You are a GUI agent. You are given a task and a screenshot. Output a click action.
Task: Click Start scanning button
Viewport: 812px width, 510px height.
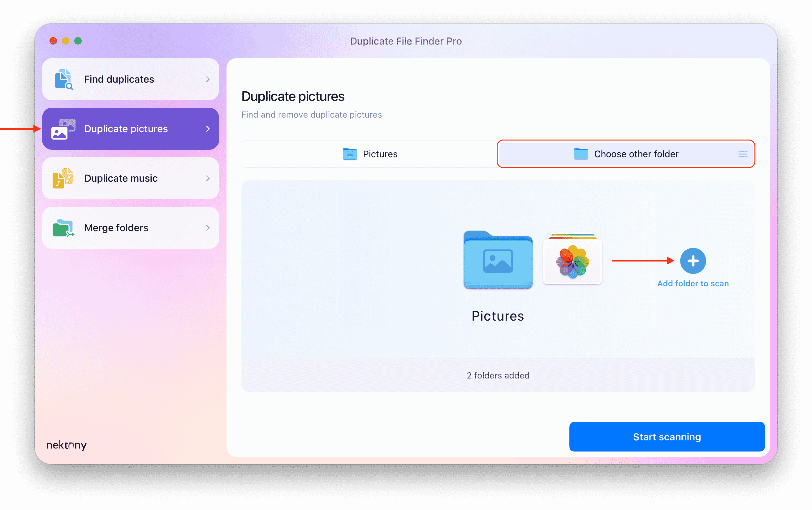tap(667, 437)
